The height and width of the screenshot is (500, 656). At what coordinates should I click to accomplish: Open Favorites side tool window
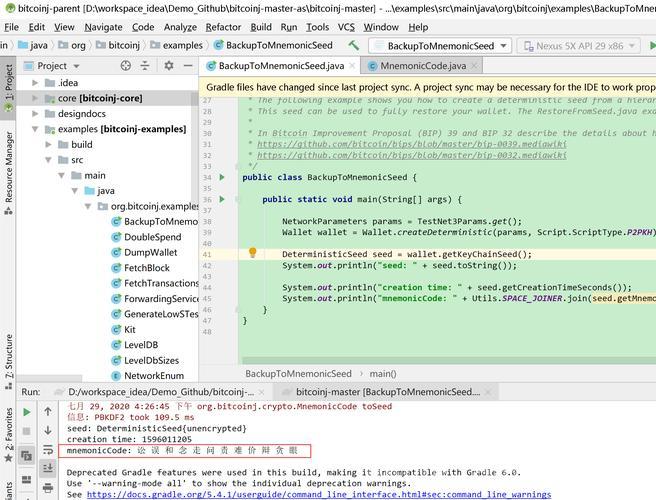[8, 435]
